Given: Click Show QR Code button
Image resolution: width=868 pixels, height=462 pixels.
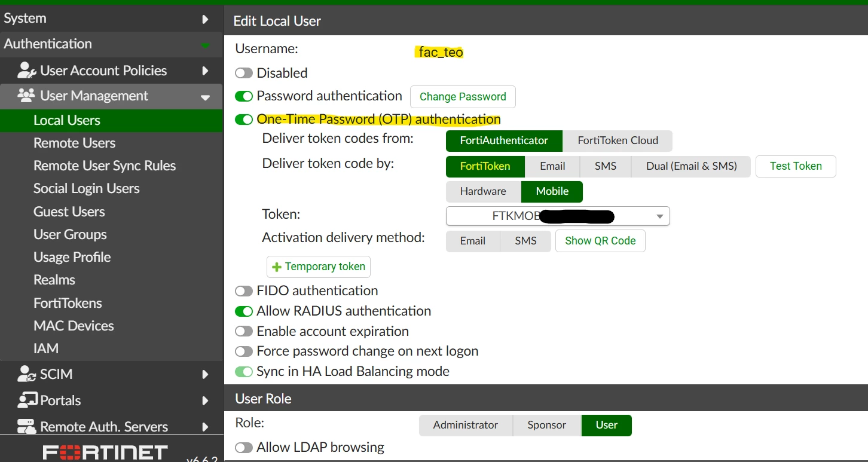Looking at the screenshot, I should click(600, 241).
